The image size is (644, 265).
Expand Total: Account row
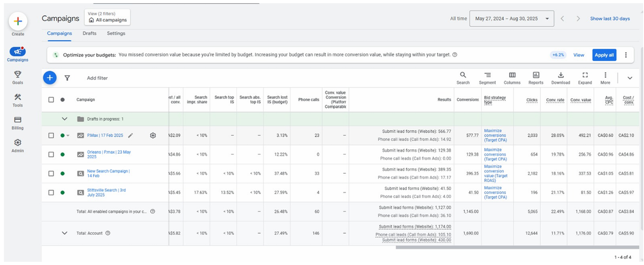click(64, 233)
